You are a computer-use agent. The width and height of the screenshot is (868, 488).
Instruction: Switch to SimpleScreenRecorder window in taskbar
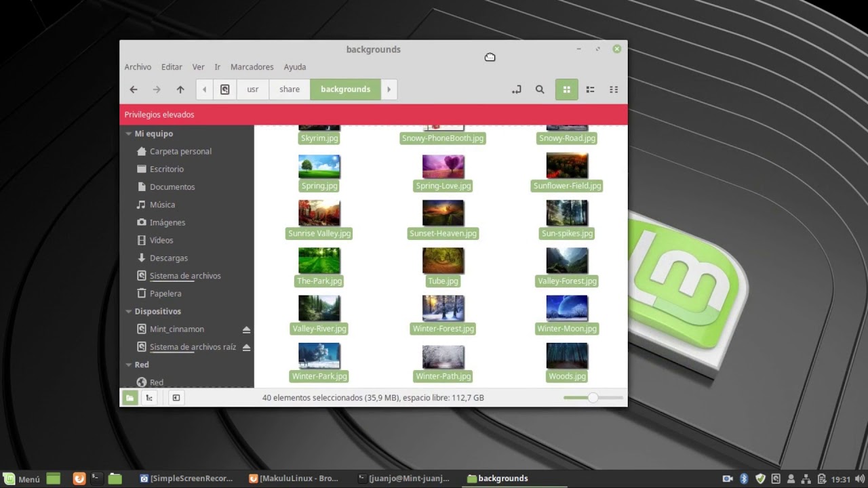[x=186, y=479]
